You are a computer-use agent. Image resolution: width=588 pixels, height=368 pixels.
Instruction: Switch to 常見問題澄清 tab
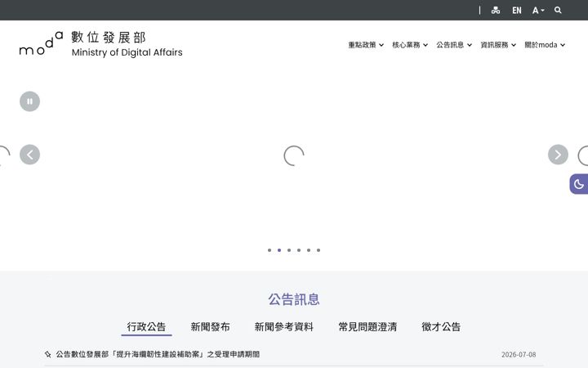[x=367, y=327]
